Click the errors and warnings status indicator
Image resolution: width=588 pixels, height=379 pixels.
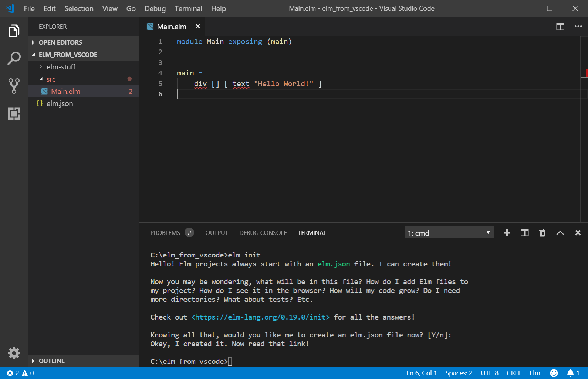[x=20, y=373]
